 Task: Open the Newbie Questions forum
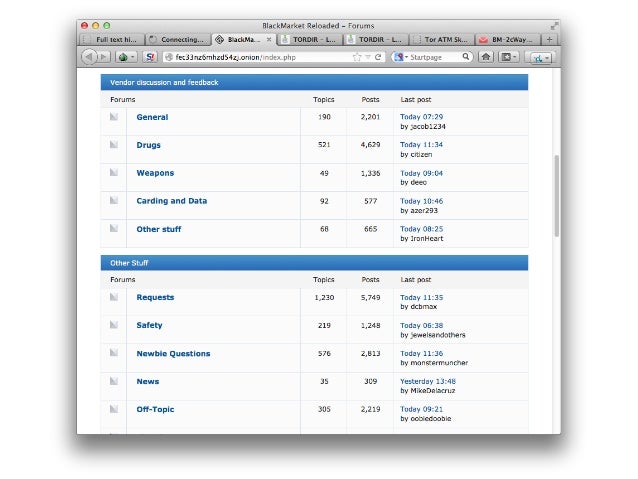point(173,354)
